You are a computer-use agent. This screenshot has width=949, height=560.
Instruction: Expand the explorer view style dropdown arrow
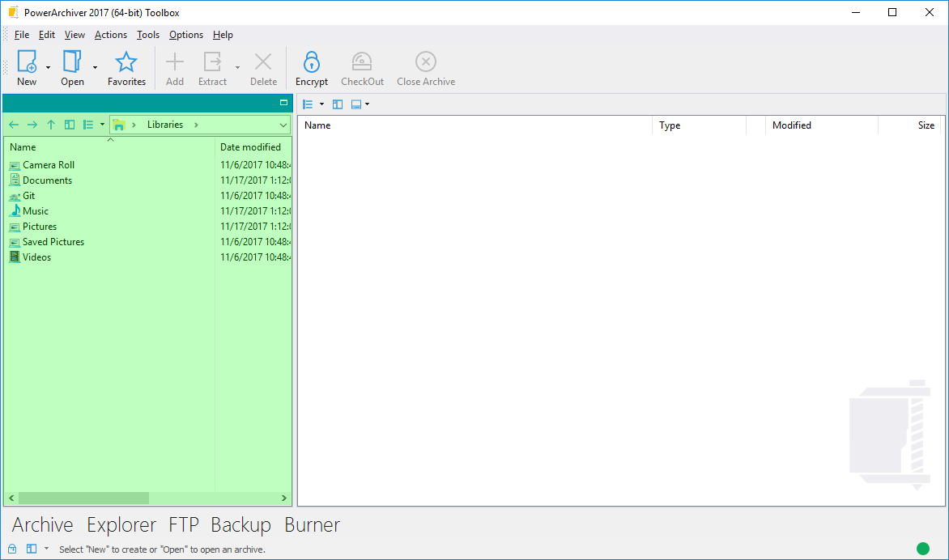[102, 125]
